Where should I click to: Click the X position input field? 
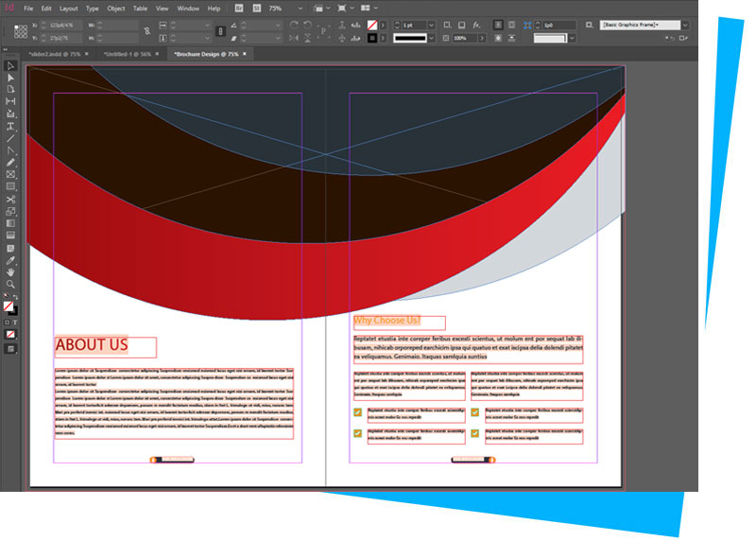pos(65,26)
